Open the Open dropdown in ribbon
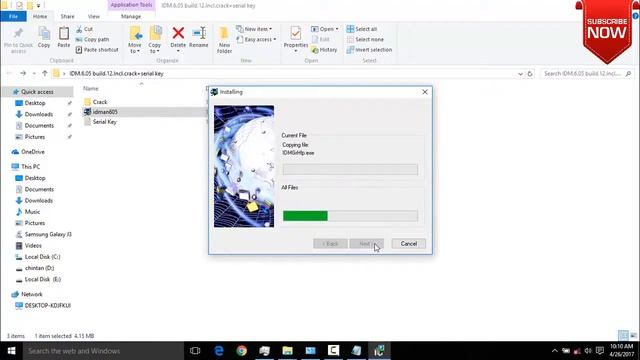Viewport: 640px width, 360px height. coord(325,29)
